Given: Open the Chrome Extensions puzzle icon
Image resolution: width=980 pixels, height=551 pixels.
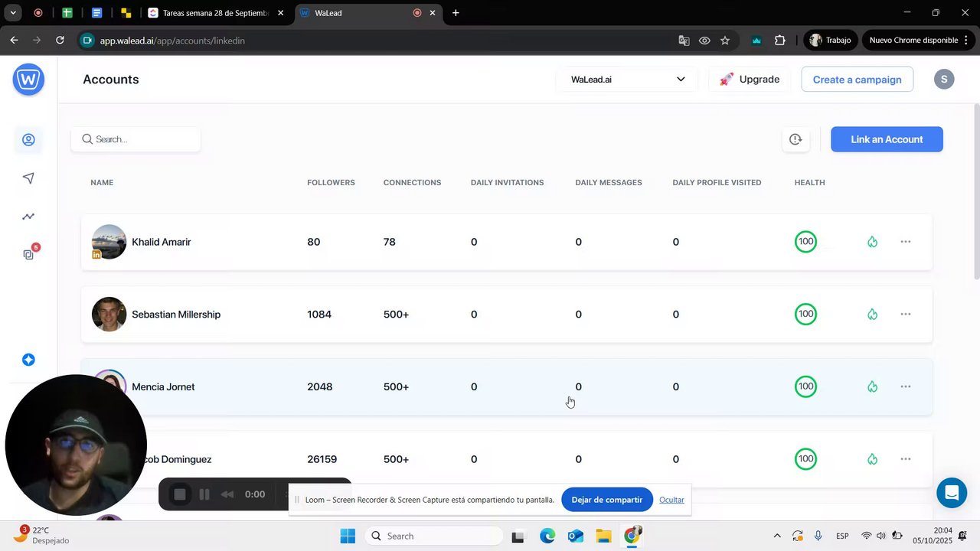Looking at the screenshot, I should 780,41.
